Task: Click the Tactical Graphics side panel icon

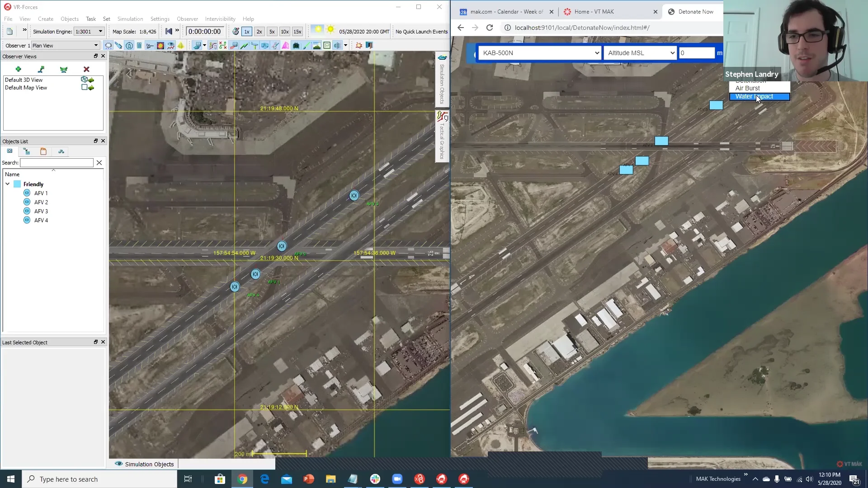Action: [442, 117]
